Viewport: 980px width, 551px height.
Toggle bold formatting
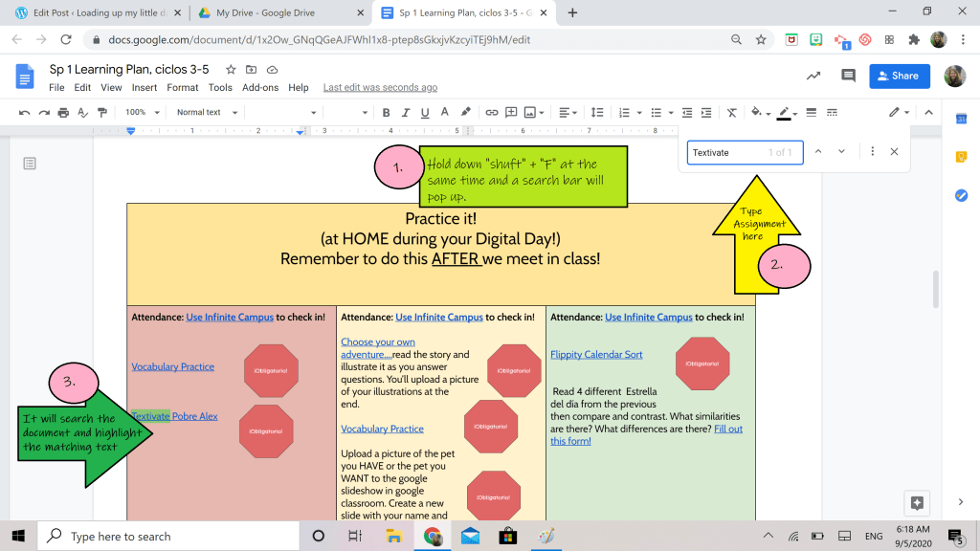[387, 112]
